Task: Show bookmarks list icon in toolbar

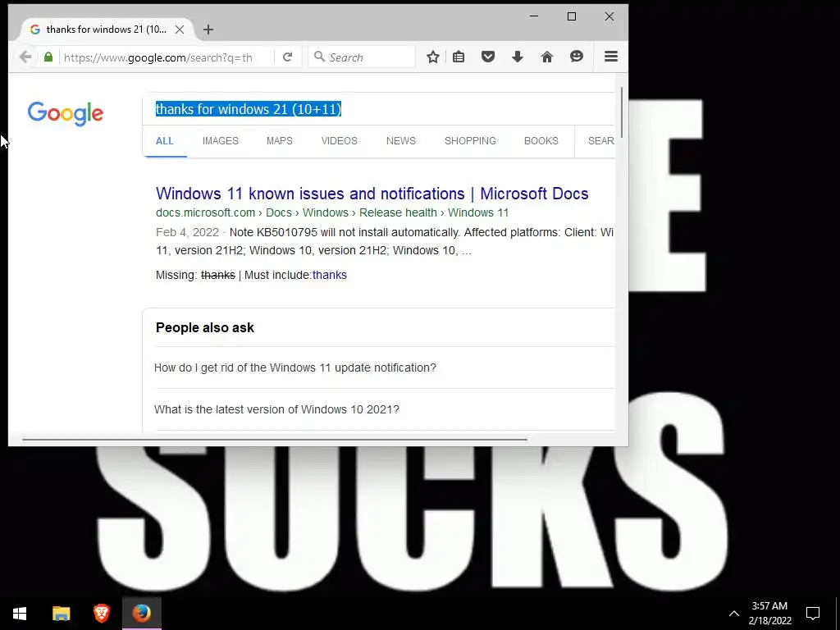Action: (x=459, y=57)
